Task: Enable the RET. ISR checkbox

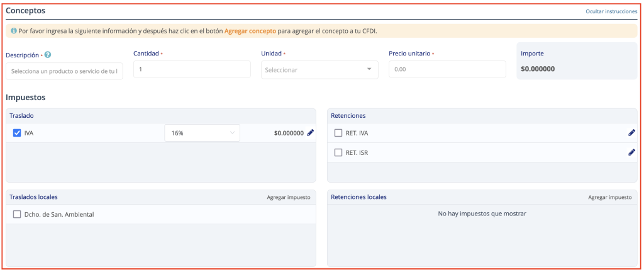Action: 338,152
